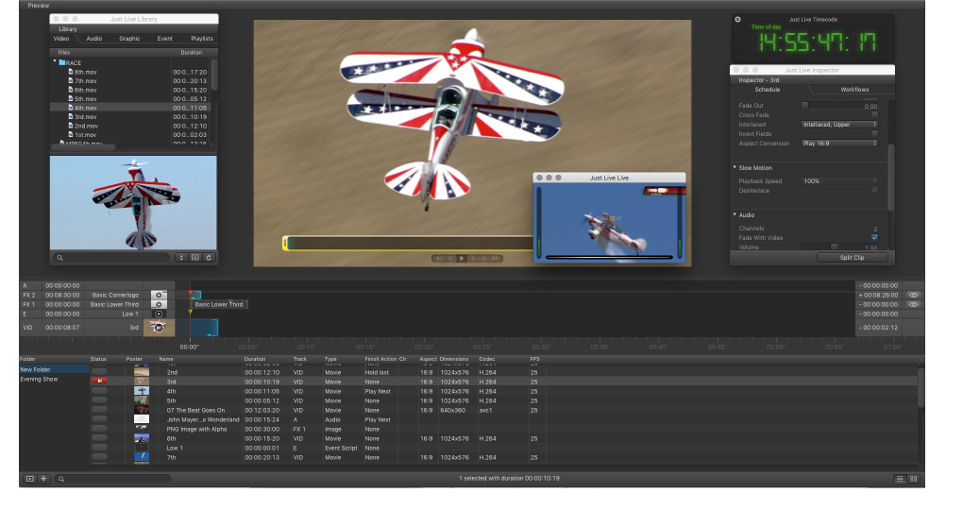Screen dimensions: 980x510
Task: Toggle the Fade With Video checkbox
Action: 874,237
